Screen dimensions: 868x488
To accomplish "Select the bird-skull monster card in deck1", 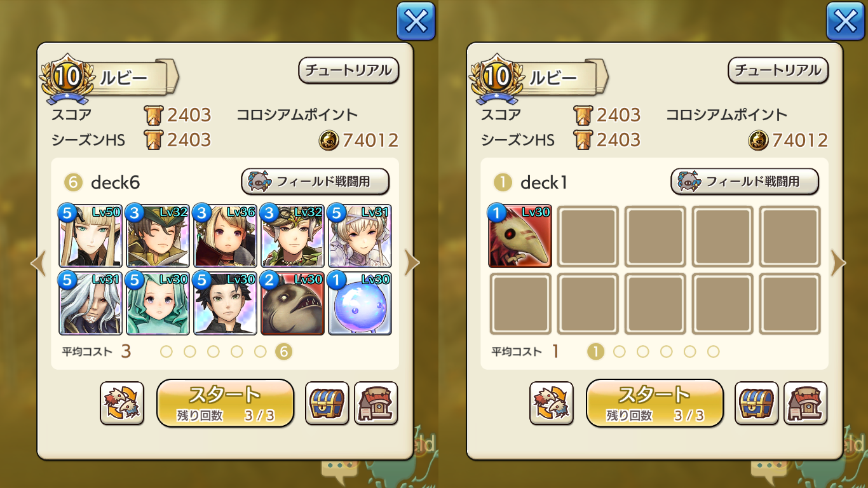I will (x=520, y=236).
